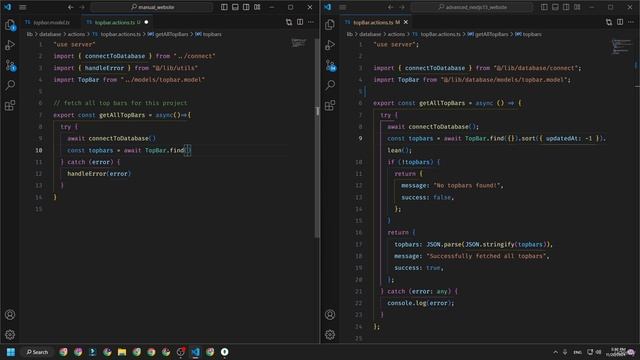Click the taskbar Search box

coord(38,352)
